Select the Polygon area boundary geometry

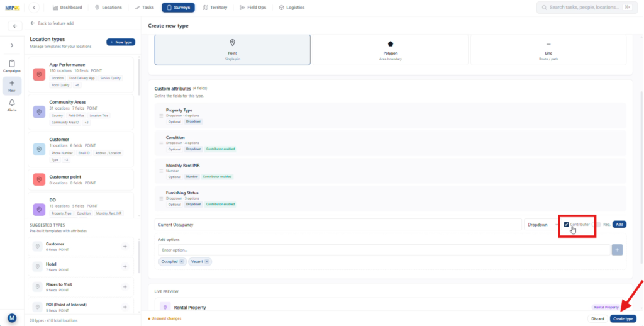390,50
